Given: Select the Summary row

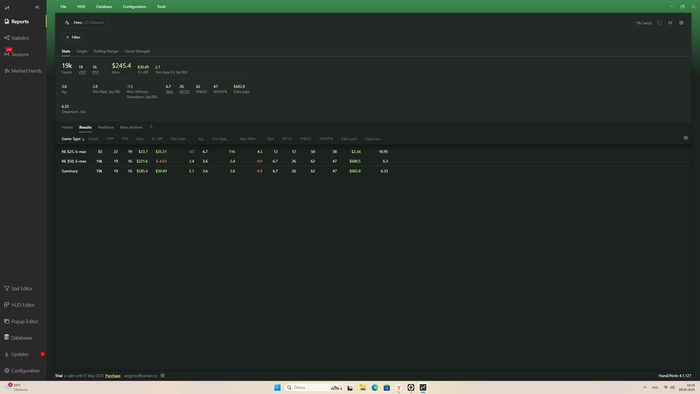Looking at the screenshot, I should click(x=373, y=171).
